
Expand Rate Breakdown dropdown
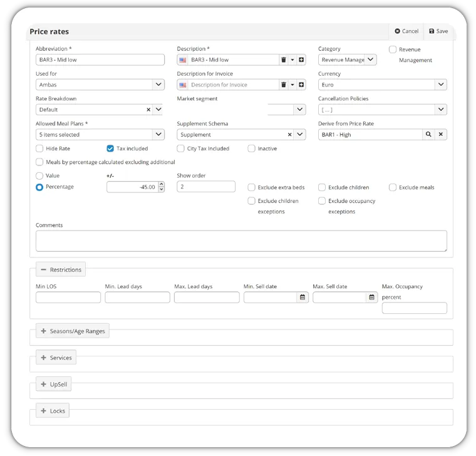tap(158, 110)
